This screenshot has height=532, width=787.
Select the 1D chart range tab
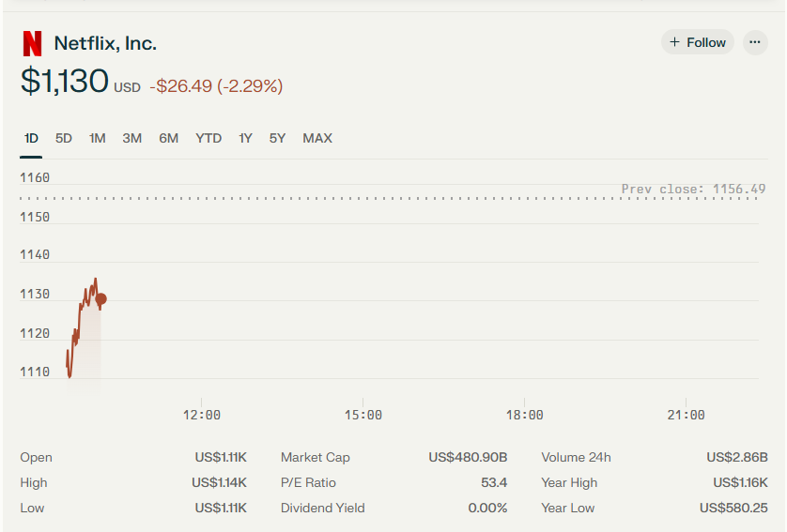(x=31, y=138)
